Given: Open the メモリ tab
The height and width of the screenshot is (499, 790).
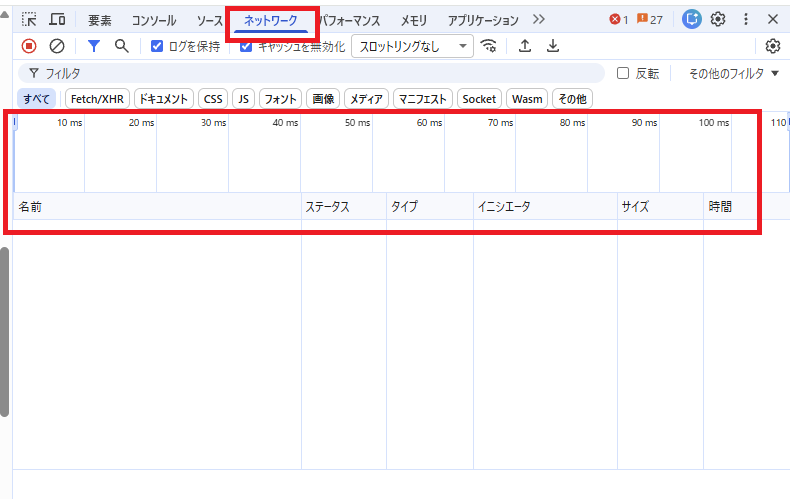Looking at the screenshot, I should point(414,20).
